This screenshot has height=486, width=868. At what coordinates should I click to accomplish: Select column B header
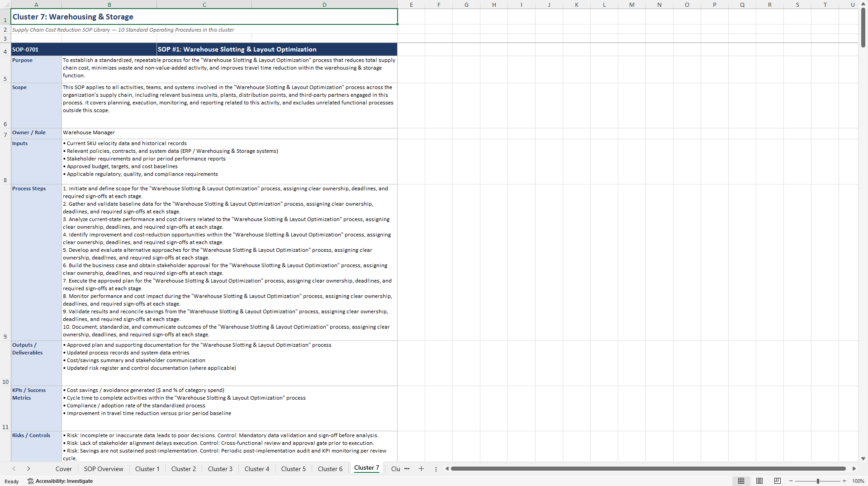pyautogui.click(x=109, y=5)
